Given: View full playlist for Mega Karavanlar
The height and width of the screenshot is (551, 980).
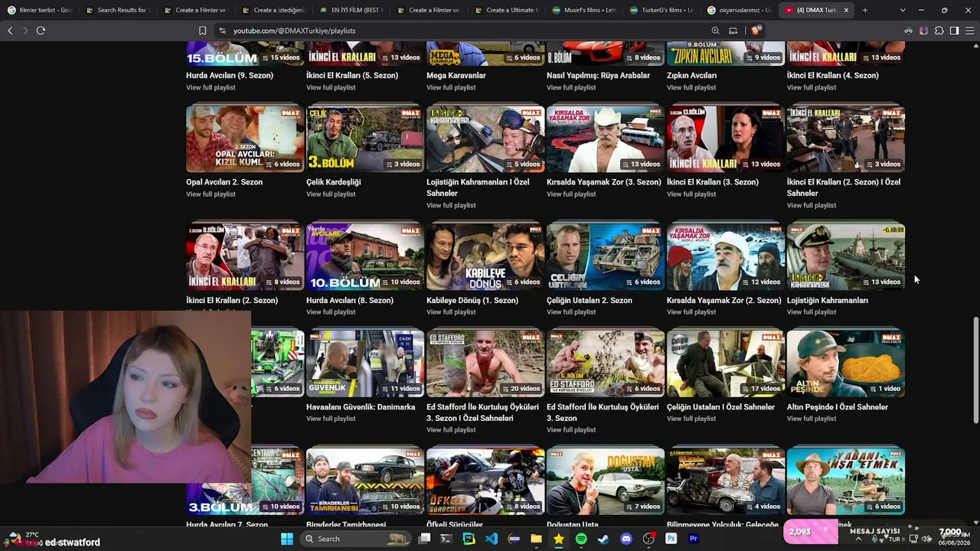Looking at the screenshot, I should 451,87.
